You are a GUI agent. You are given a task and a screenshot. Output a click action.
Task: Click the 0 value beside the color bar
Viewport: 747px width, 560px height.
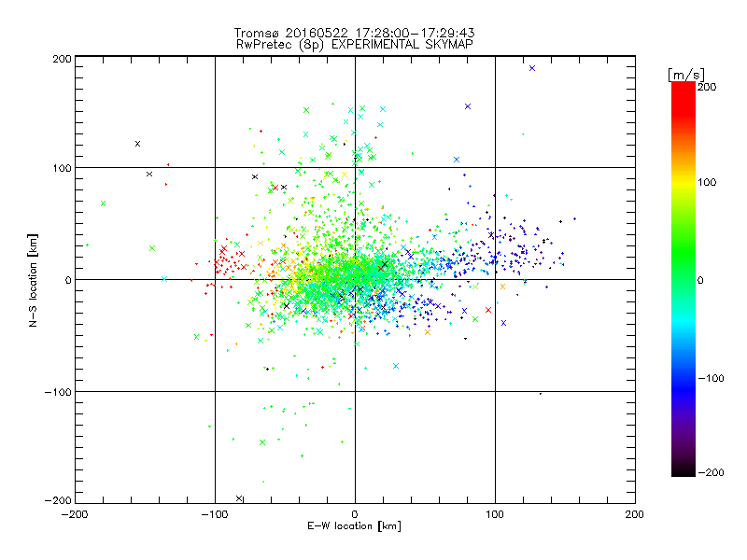pos(700,280)
